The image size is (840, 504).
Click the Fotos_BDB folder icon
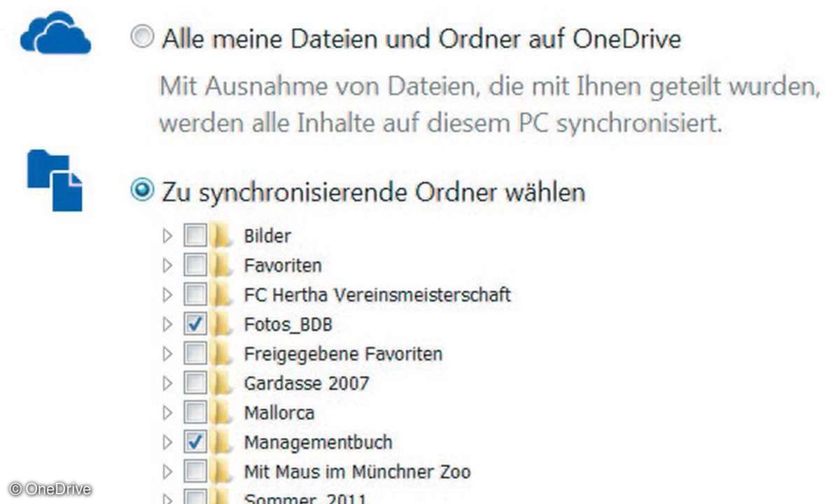click(x=222, y=324)
